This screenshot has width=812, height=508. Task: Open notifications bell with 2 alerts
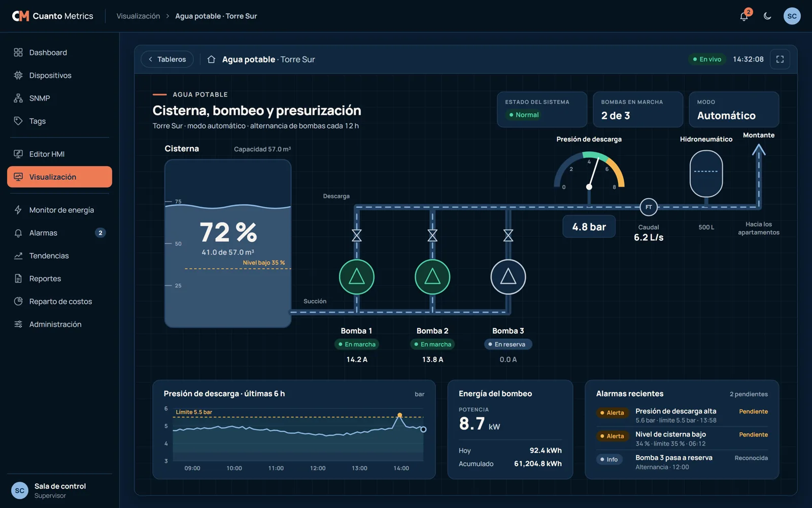coord(744,16)
